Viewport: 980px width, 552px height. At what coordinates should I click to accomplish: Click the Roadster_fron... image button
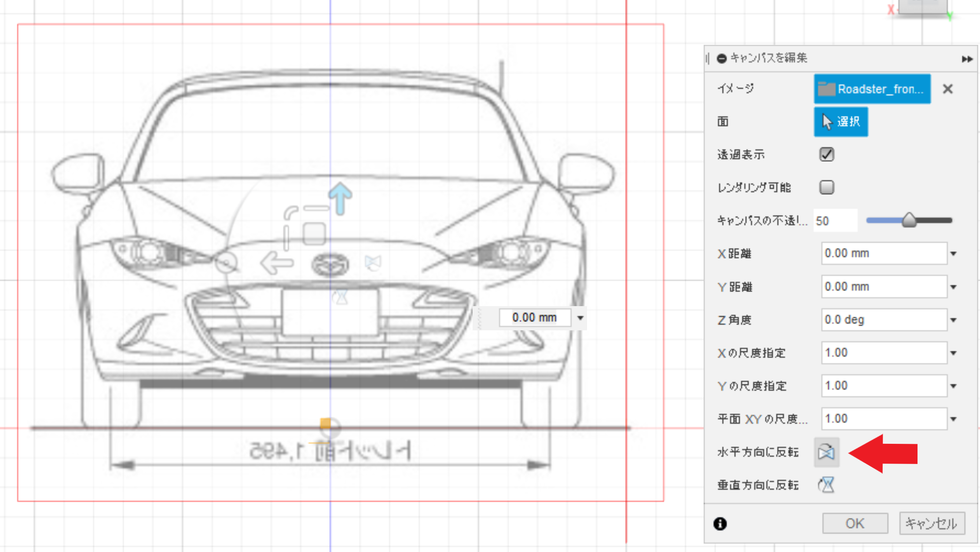872,89
